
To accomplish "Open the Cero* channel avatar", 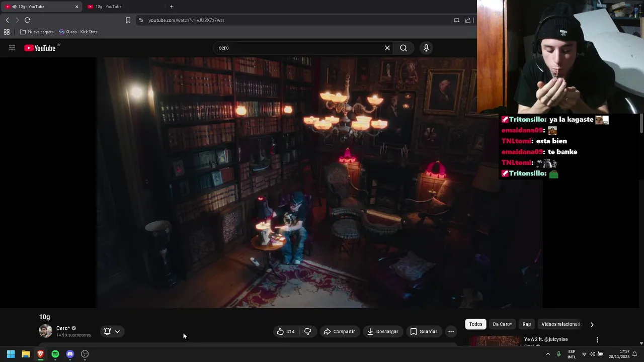I will pos(46,331).
